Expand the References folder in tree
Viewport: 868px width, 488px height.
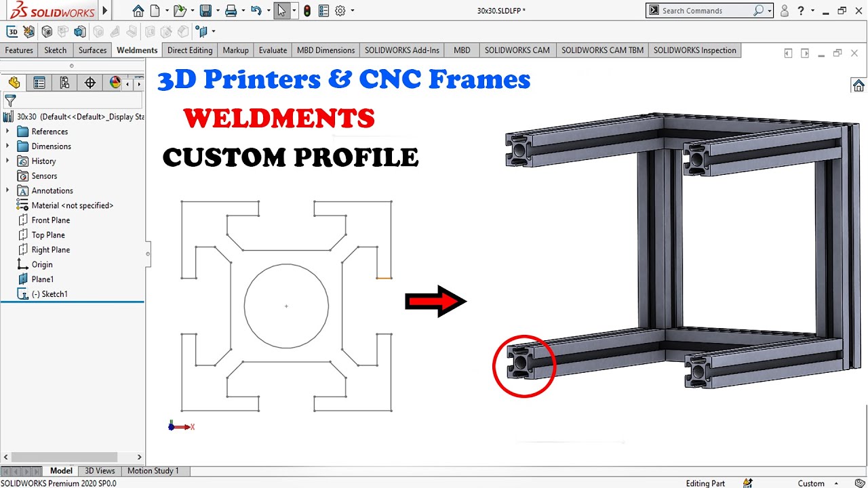tap(7, 131)
